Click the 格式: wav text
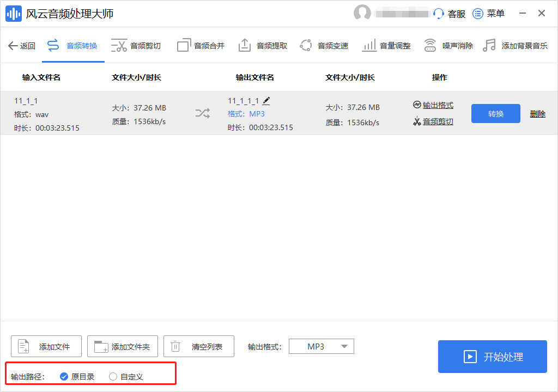Screen dimensions: 558x392 (x=31, y=114)
